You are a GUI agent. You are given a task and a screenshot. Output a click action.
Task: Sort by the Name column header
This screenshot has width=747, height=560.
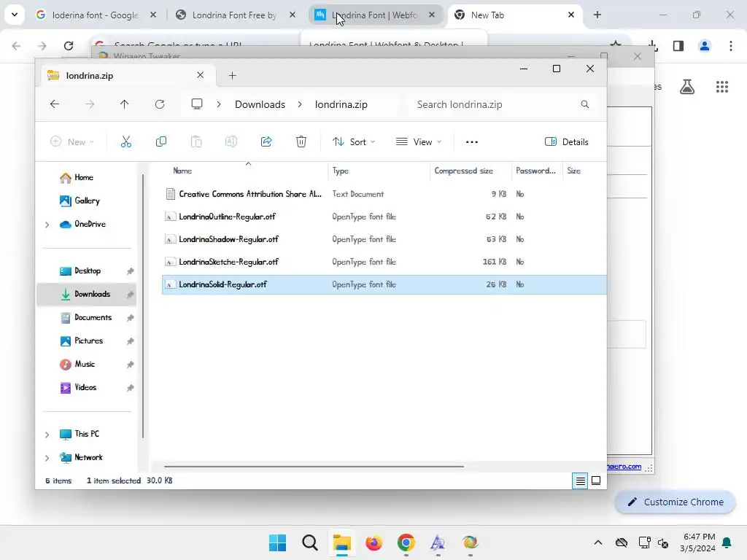click(182, 171)
